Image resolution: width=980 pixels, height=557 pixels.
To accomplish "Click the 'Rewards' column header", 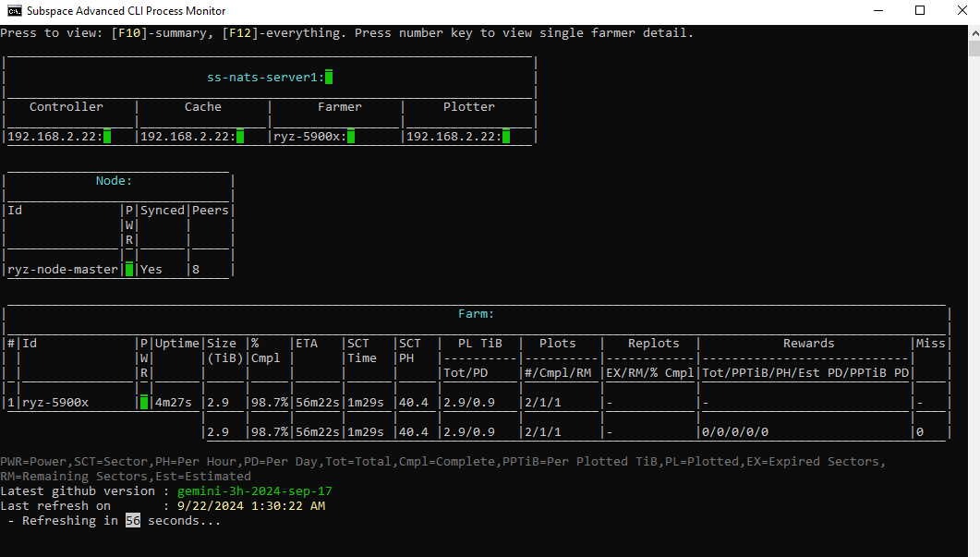I will tap(809, 344).
